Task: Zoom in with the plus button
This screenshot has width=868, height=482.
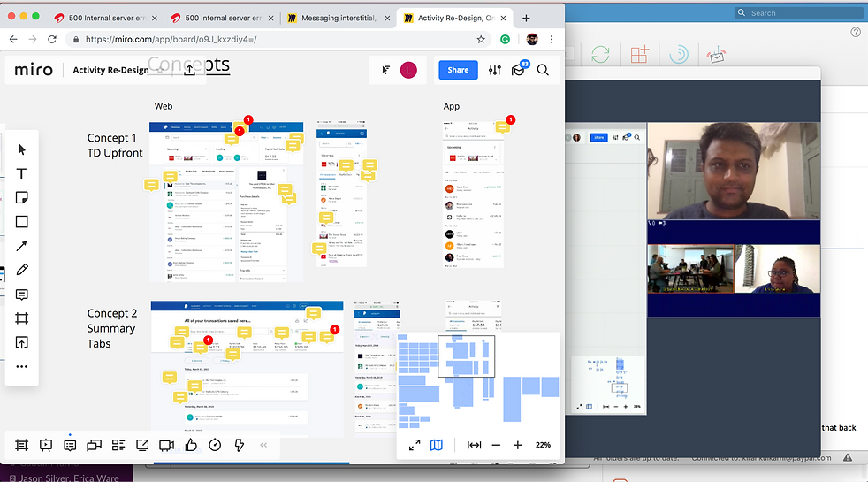Action: tap(518, 445)
